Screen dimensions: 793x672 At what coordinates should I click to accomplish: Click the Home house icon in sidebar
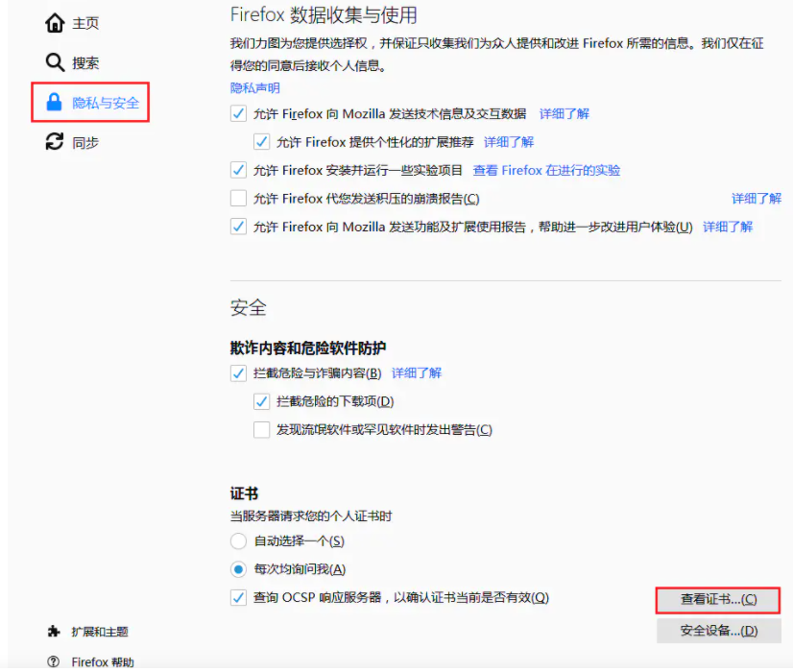tap(55, 23)
